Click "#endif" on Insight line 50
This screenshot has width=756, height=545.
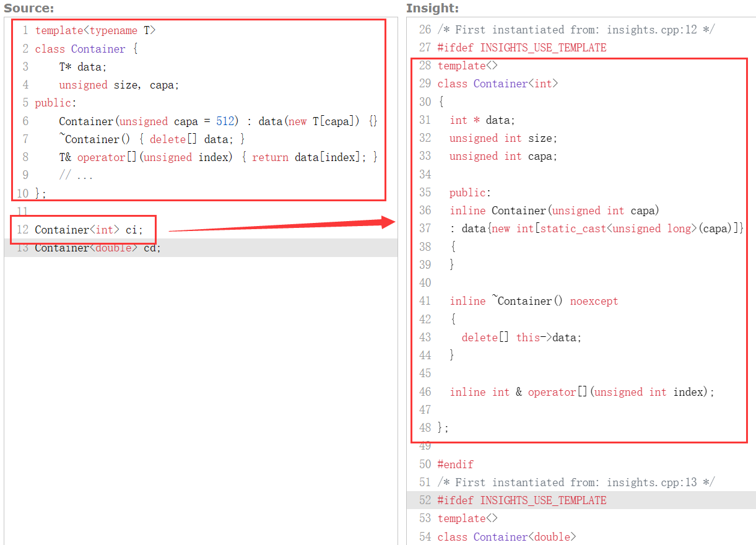(x=456, y=464)
